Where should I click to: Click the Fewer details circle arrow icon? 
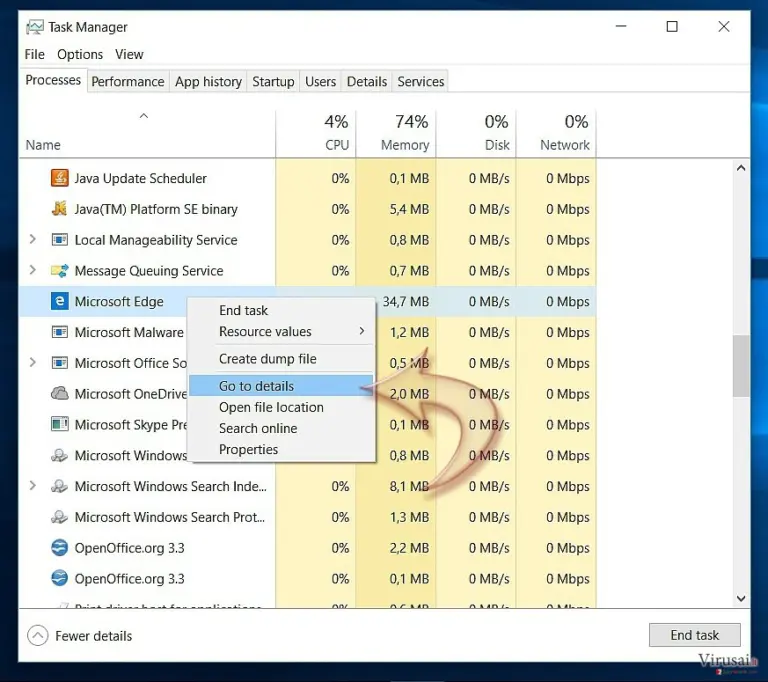pos(38,636)
